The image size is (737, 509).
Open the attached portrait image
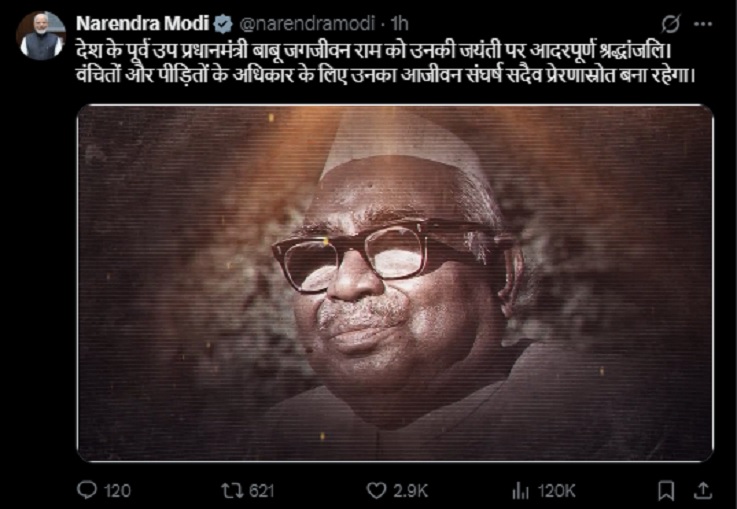(x=395, y=283)
